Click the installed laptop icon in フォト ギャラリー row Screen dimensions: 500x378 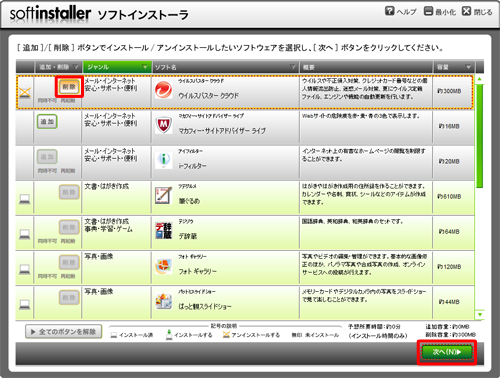25,269
